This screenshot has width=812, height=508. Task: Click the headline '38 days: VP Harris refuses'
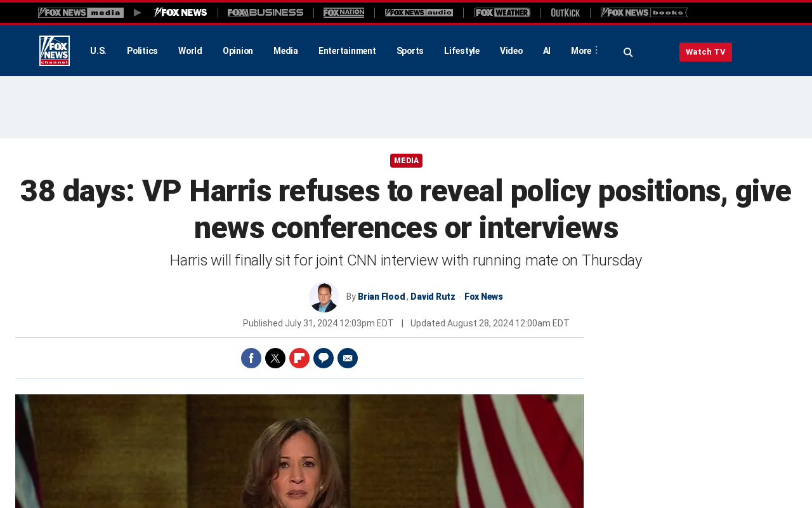pos(406,209)
